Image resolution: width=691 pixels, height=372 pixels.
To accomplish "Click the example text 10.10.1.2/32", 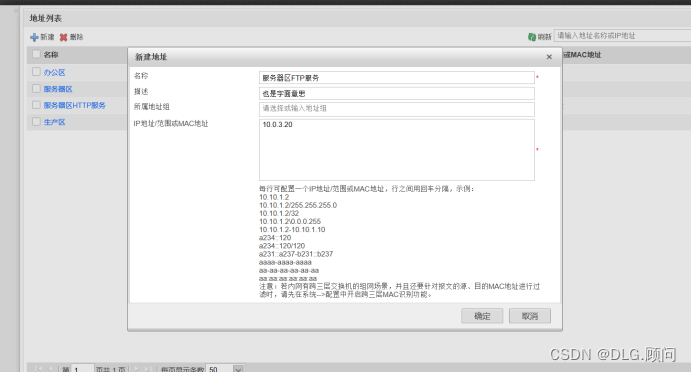I will [279, 213].
